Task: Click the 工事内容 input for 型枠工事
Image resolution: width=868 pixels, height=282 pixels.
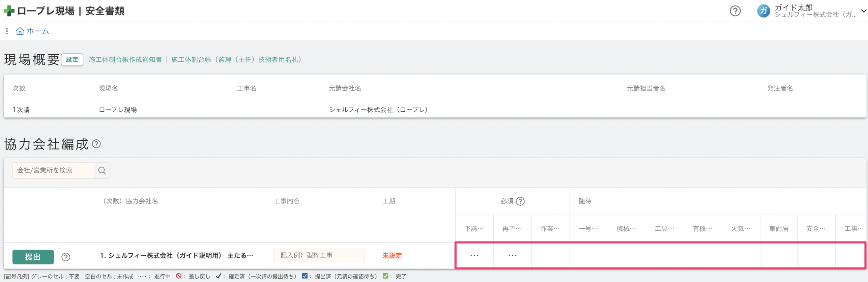Action: [319, 255]
